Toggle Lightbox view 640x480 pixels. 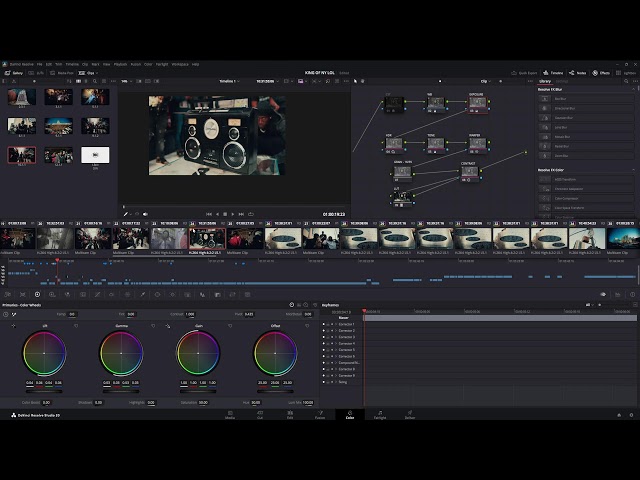click(x=627, y=73)
